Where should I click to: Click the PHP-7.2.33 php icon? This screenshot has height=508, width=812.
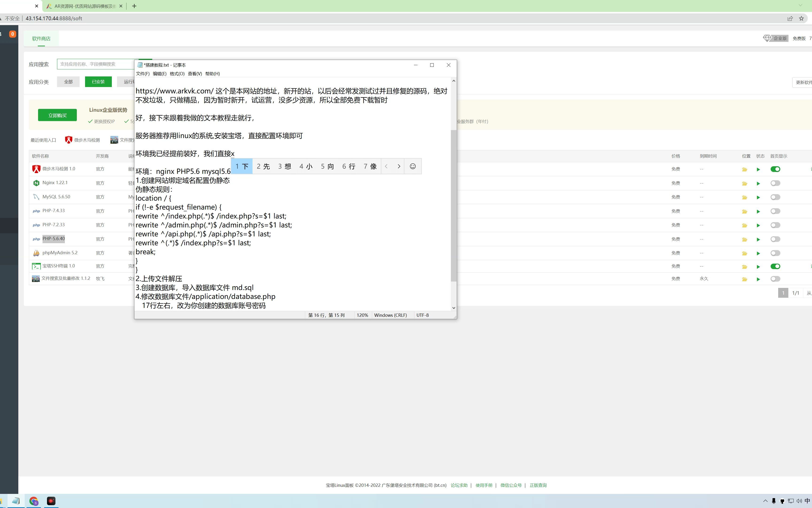tap(36, 225)
